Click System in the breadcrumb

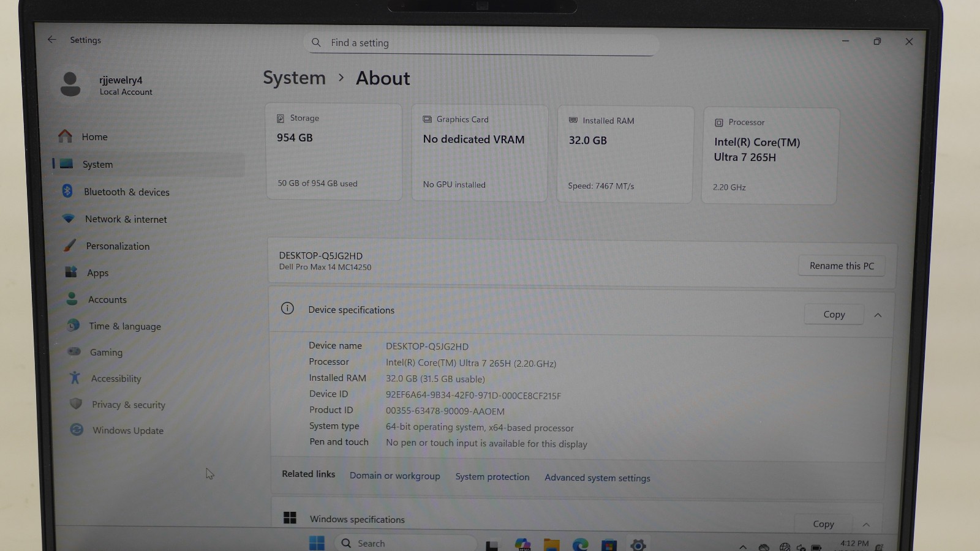coord(294,78)
